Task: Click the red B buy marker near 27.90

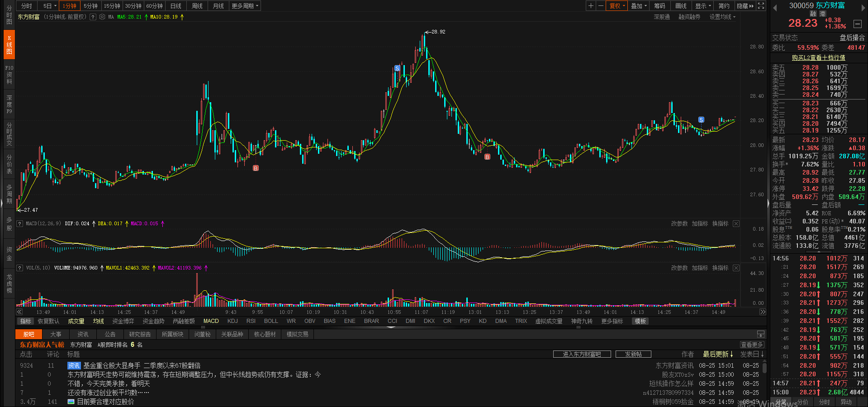Action: 487,157
